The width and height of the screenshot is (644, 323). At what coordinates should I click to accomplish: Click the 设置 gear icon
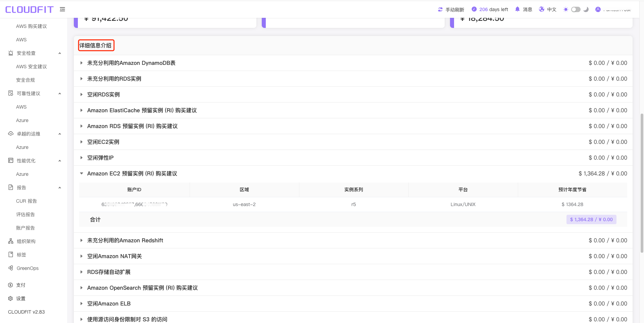10,298
